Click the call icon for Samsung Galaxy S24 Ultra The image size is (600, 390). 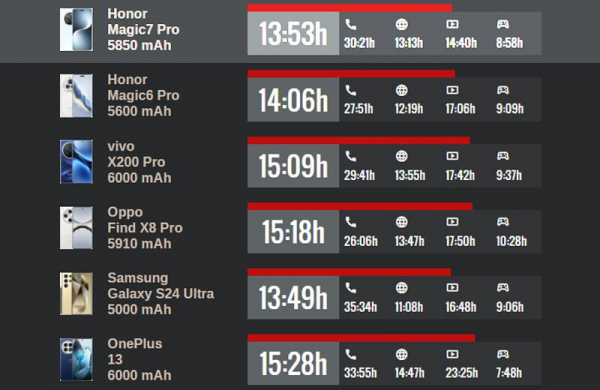pos(351,288)
